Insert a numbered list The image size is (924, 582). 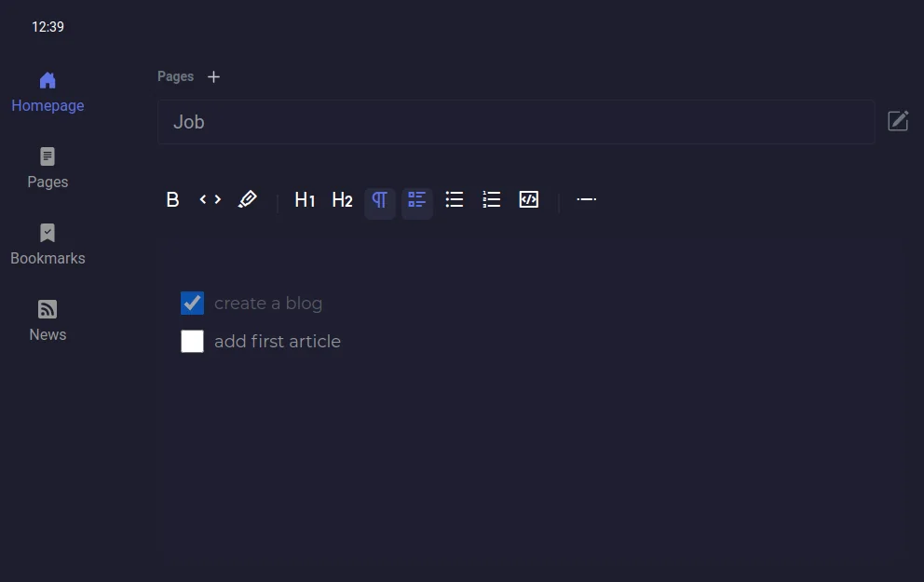coord(492,199)
